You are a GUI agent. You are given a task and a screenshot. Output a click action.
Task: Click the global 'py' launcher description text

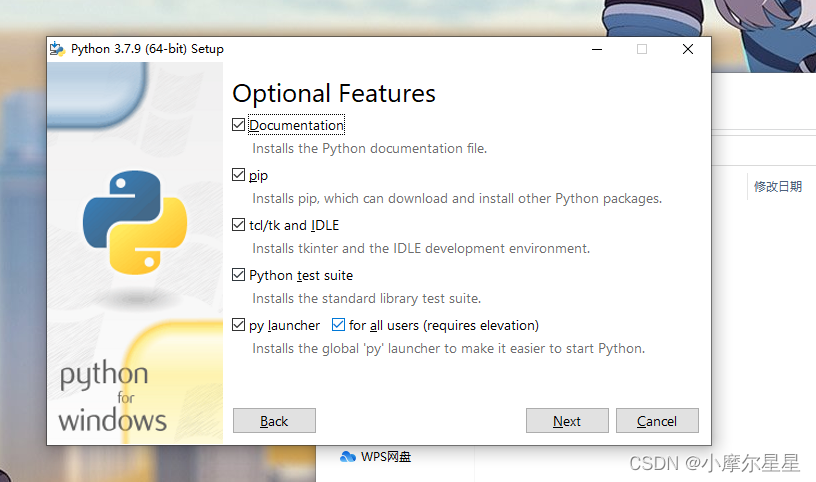tap(449, 349)
